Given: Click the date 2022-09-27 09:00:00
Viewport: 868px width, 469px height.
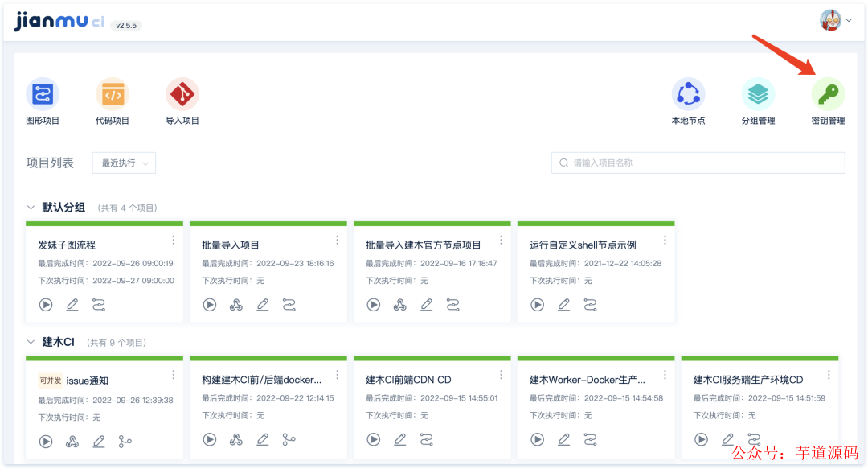Looking at the screenshot, I should click(133, 281).
